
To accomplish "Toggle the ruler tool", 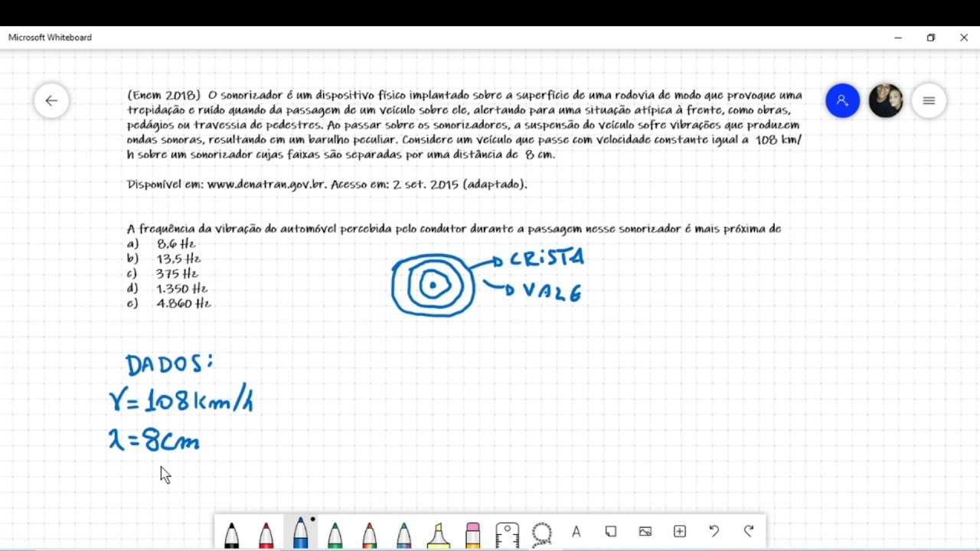I will pyautogui.click(x=507, y=533).
